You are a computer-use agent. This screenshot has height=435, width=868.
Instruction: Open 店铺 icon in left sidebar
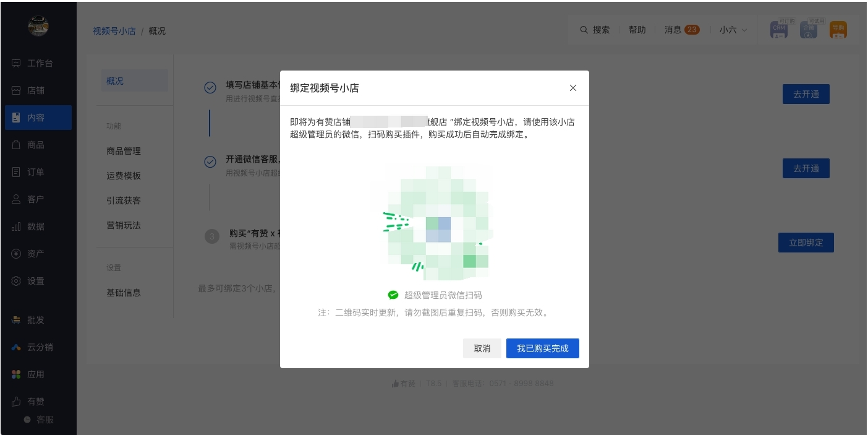(16, 90)
